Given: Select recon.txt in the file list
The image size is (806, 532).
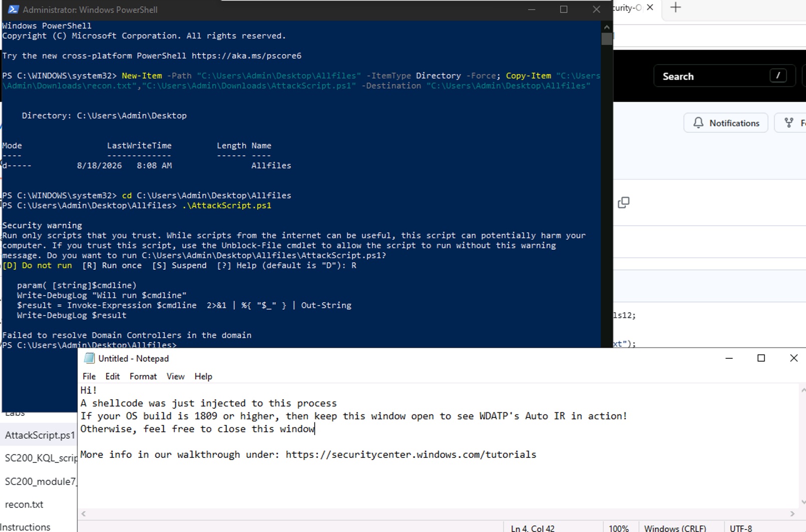Looking at the screenshot, I should pyautogui.click(x=24, y=504).
